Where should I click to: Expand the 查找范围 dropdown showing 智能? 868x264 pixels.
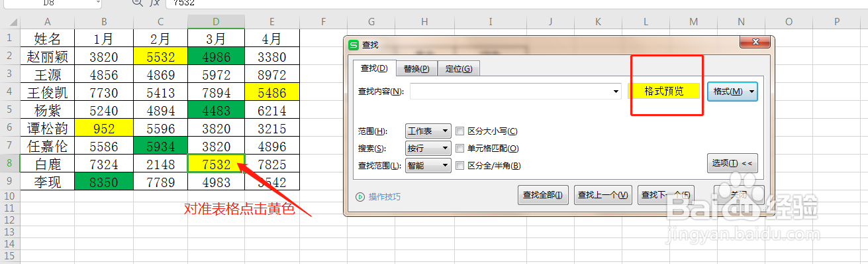click(428, 166)
